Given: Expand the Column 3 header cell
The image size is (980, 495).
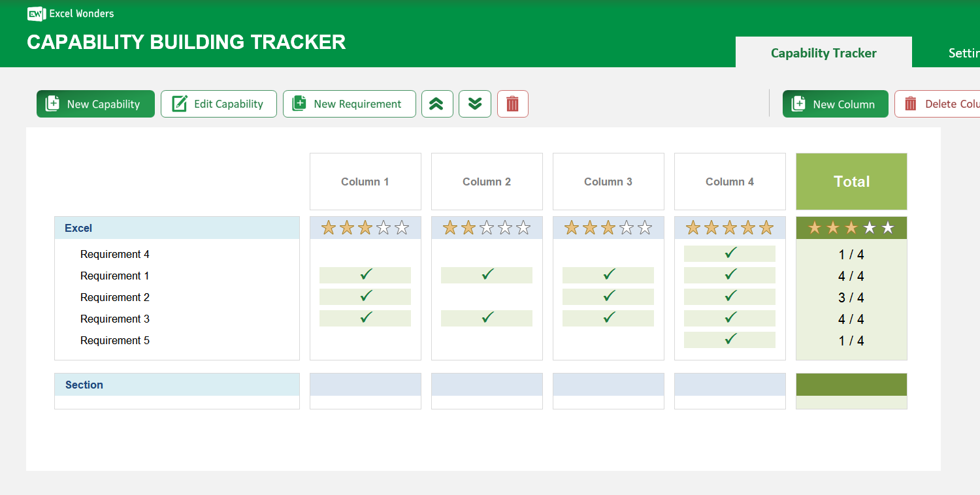Looking at the screenshot, I should (608, 182).
